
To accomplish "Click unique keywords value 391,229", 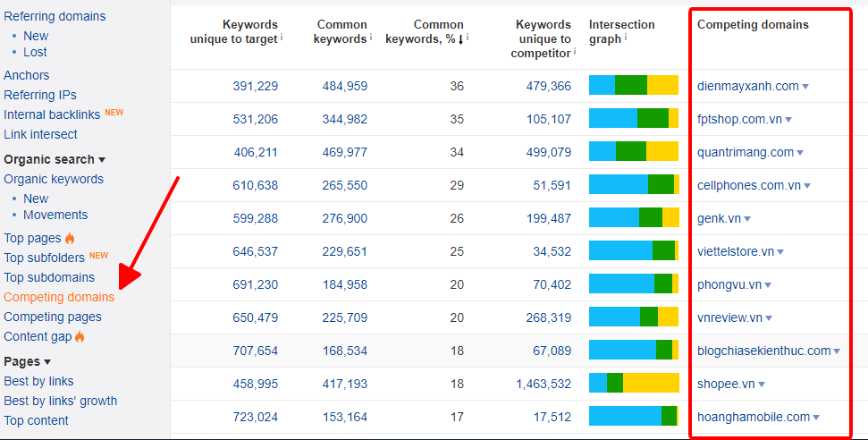I will 255,87.
